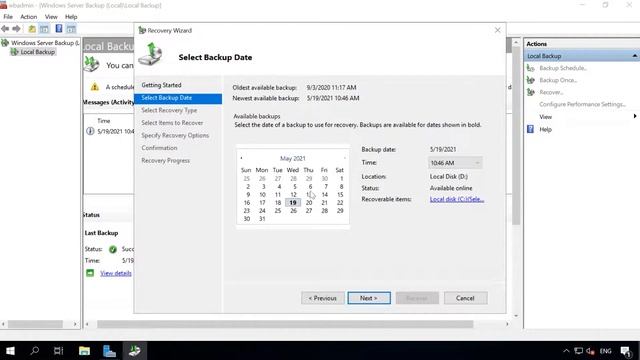Go to previous month in calendar
The height and width of the screenshot is (360, 640).
click(x=241, y=158)
